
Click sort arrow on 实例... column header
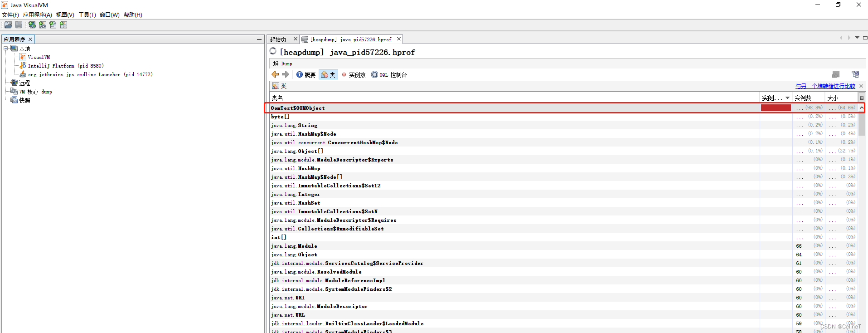[788, 98]
